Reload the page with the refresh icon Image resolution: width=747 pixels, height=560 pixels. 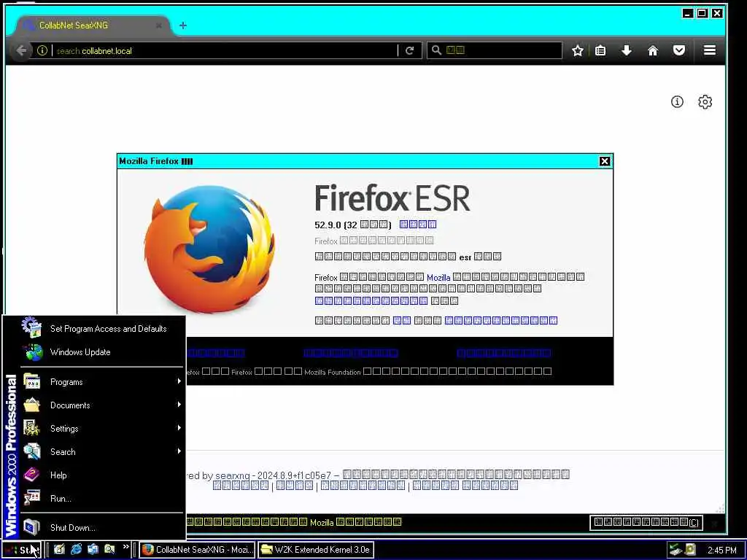409,50
